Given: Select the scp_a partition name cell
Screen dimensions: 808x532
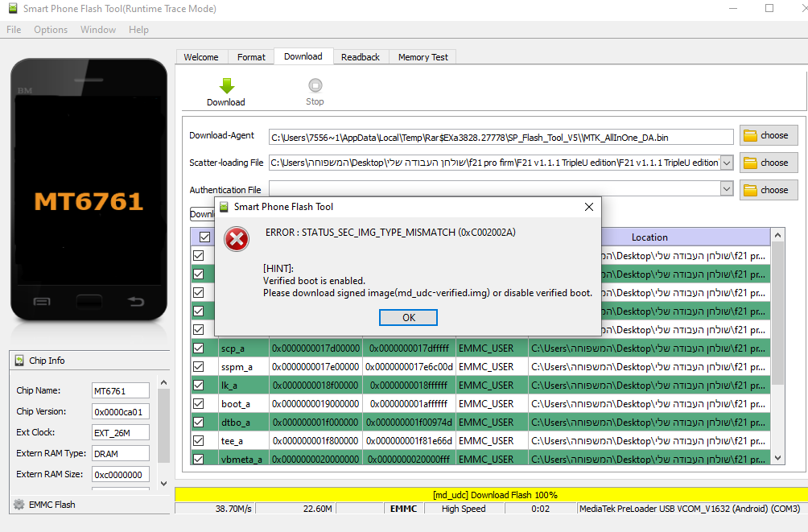Looking at the screenshot, I should (243, 348).
